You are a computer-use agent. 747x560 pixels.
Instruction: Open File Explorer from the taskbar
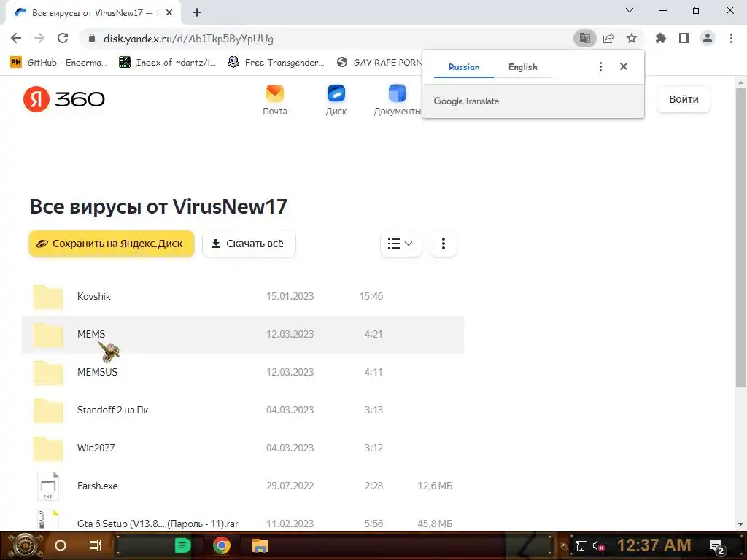(260, 545)
